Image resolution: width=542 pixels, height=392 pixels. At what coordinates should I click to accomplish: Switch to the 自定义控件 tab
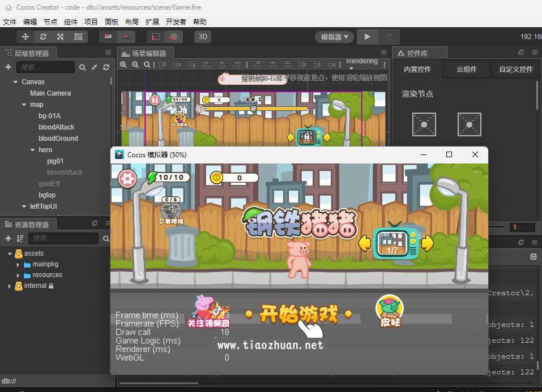point(516,69)
